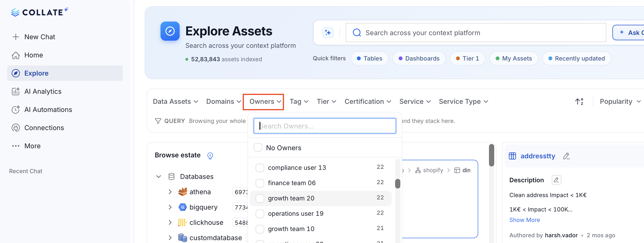Open the Popularity sort dropdown

pyautogui.click(x=620, y=102)
